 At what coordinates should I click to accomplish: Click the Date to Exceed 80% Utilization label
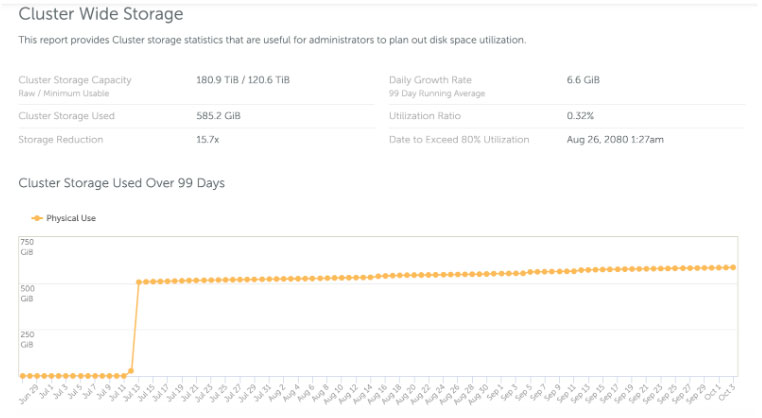click(x=459, y=140)
